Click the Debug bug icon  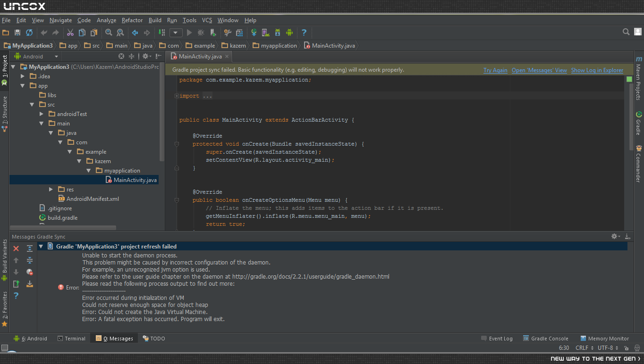tap(201, 33)
